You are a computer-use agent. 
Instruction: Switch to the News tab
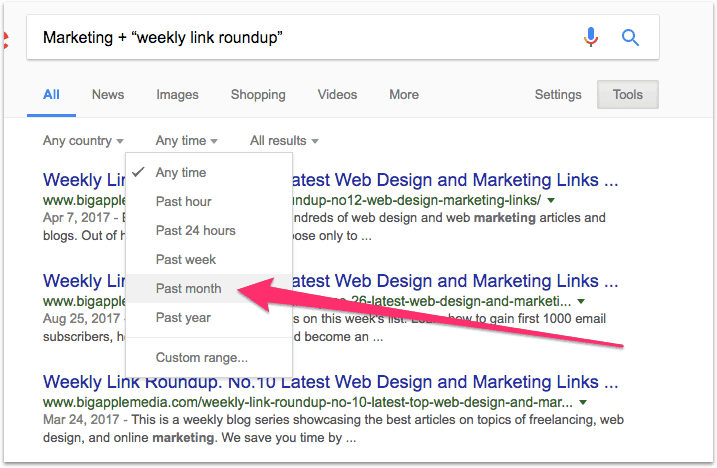click(x=108, y=95)
